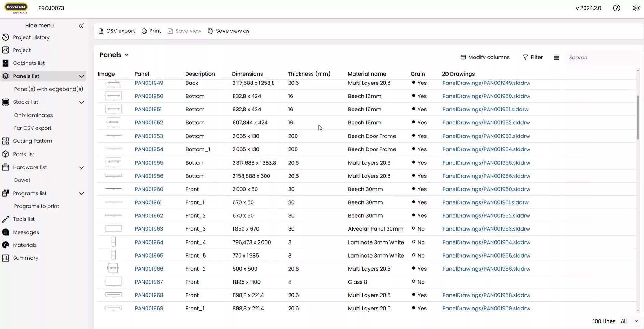
Task: Click the Hardware list icon
Action: pyautogui.click(x=6, y=167)
